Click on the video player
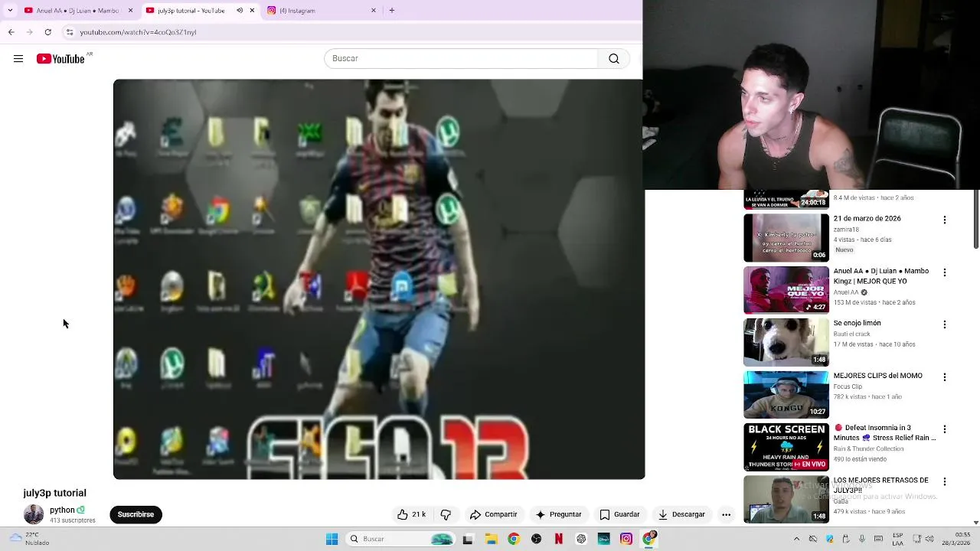 pos(379,279)
